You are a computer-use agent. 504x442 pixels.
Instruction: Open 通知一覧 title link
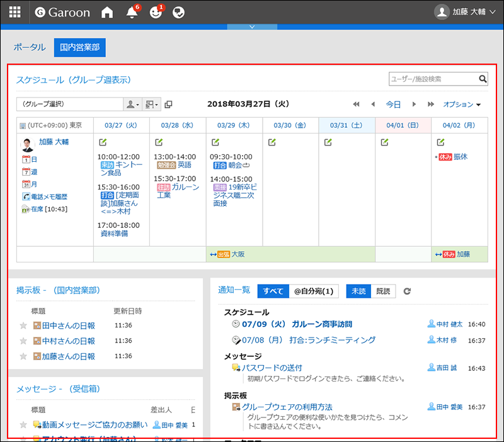[x=234, y=290]
